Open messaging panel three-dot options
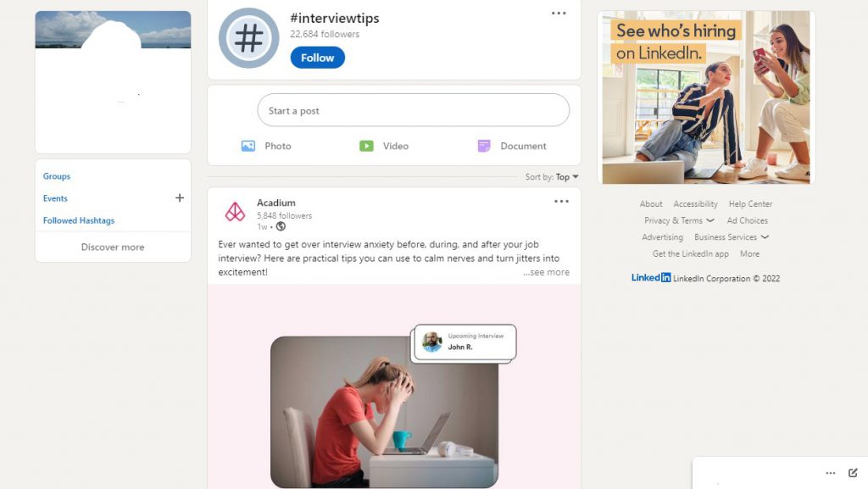 click(x=831, y=473)
